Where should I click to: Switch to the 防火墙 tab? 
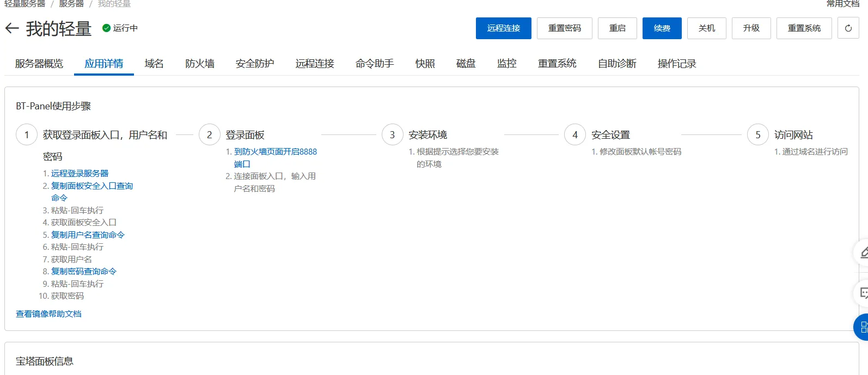coord(199,64)
